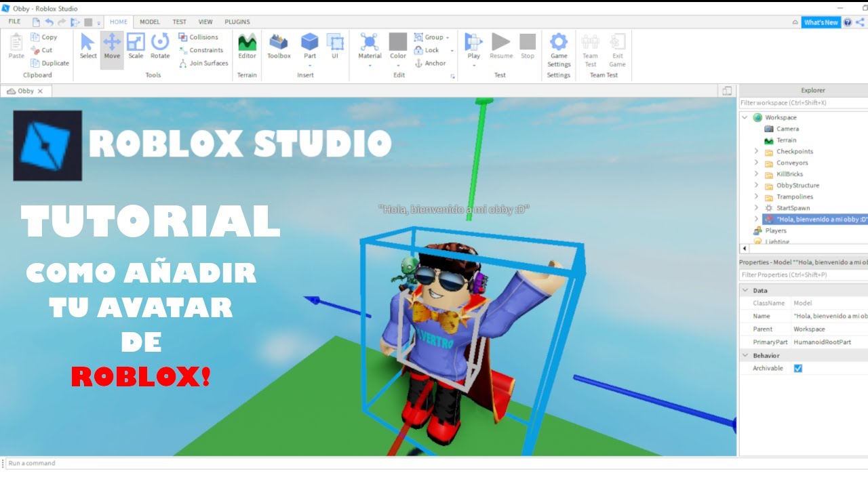The height and width of the screenshot is (488, 868).
Task: Open the help question mark icon
Action: click(x=848, y=22)
